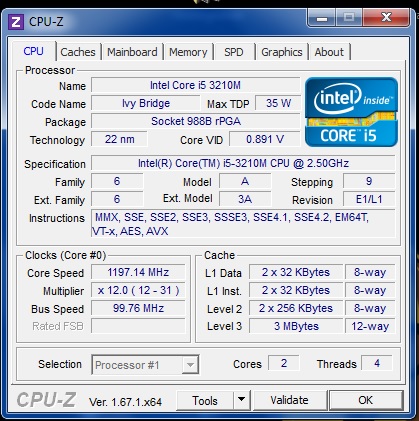419x421 pixels.
Task: Click the Ext. Model value 3A
Action: (245, 199)
